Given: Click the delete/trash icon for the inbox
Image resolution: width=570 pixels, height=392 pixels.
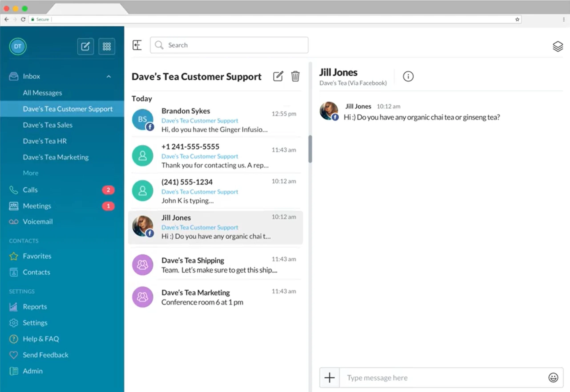Looking at the screenshot, I should (296, 76).
